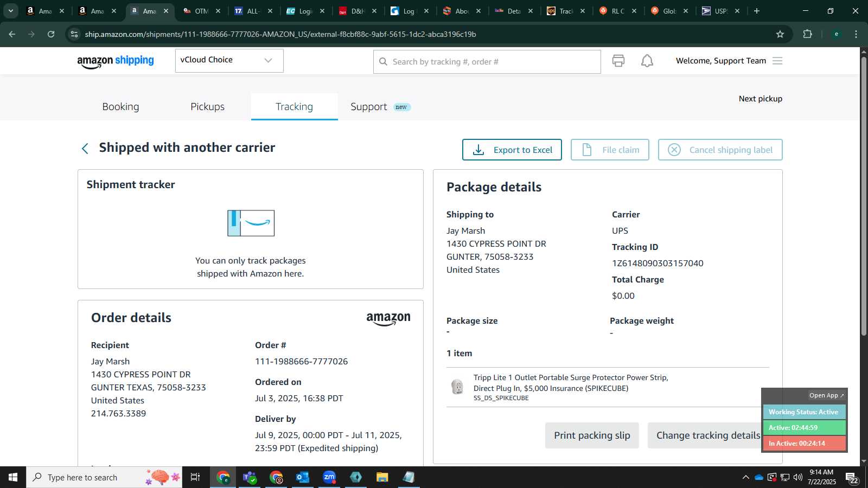Image resolution: width=868 pixels, height=488 pixels.
Task: Go back using the chevron arrow
Action: (x=85, y=149)
